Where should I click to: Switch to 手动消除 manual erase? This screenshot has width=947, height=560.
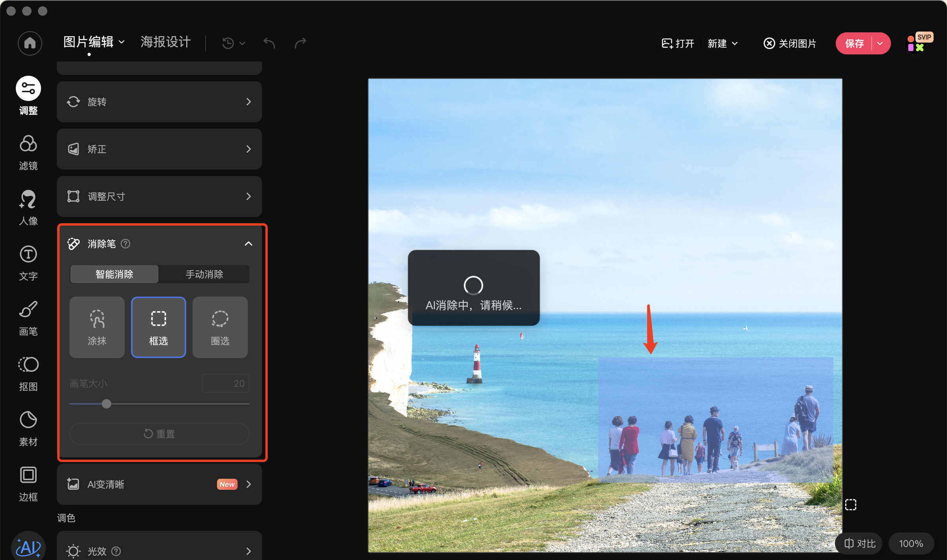pos(204,274)
